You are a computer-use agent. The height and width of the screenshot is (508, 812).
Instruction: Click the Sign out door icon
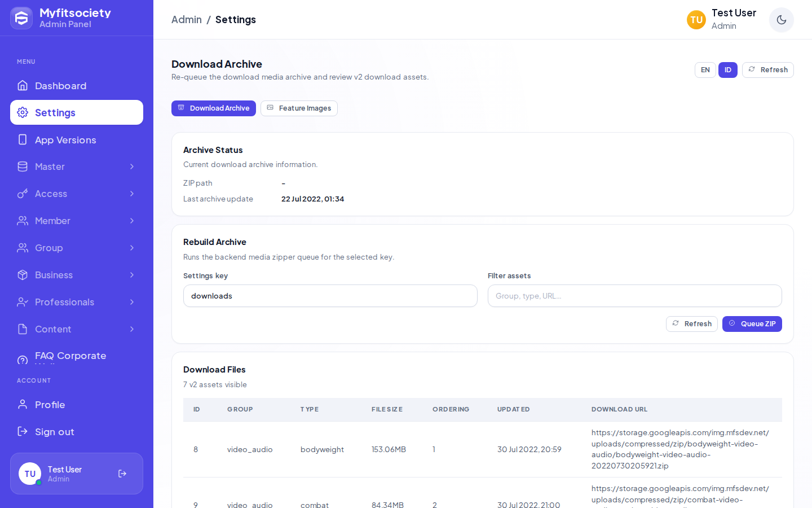pyautogui.click(x=23, y=432)
